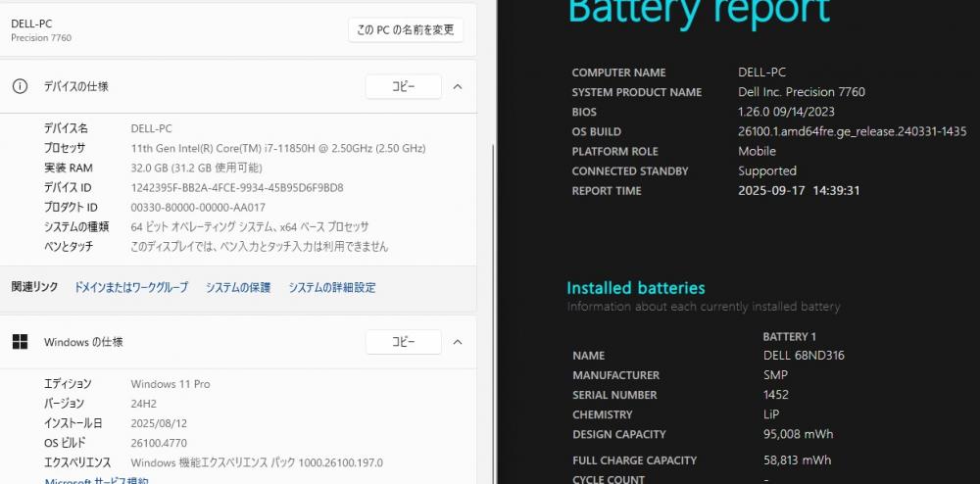Click the device specifications info icon

(x=20, y=87)
